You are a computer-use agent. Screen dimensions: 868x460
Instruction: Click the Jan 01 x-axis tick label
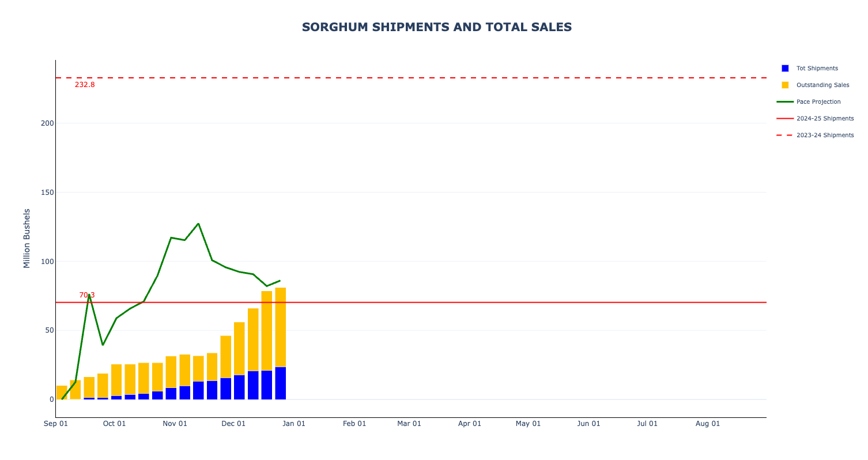click(294, 424)
